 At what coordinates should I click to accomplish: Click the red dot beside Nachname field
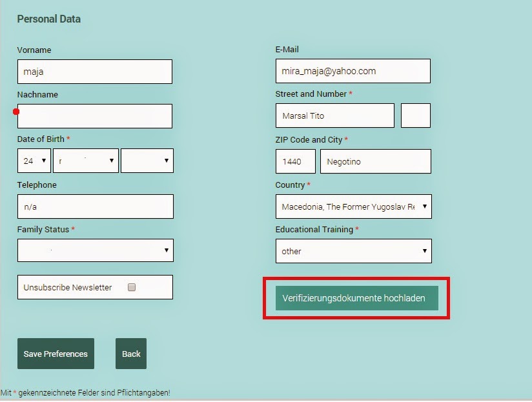16,112
